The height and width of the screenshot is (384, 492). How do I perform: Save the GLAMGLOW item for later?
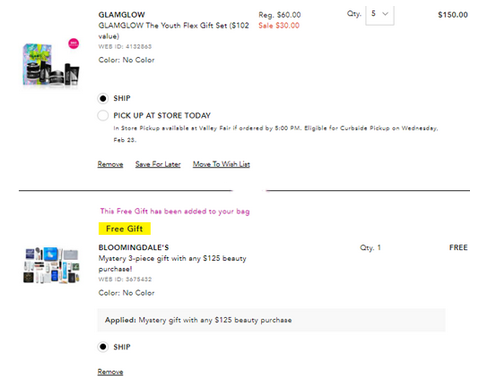click(158, 164)
